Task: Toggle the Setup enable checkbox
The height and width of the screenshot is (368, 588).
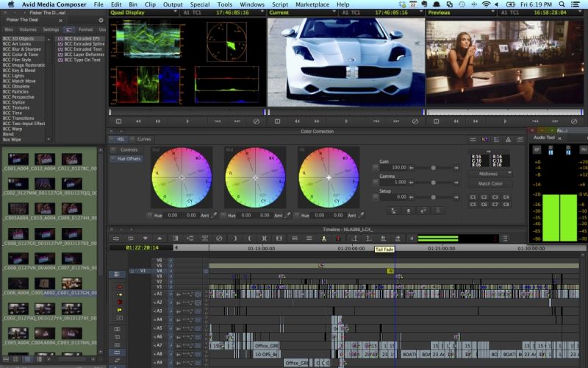Action: coord(376,197)
